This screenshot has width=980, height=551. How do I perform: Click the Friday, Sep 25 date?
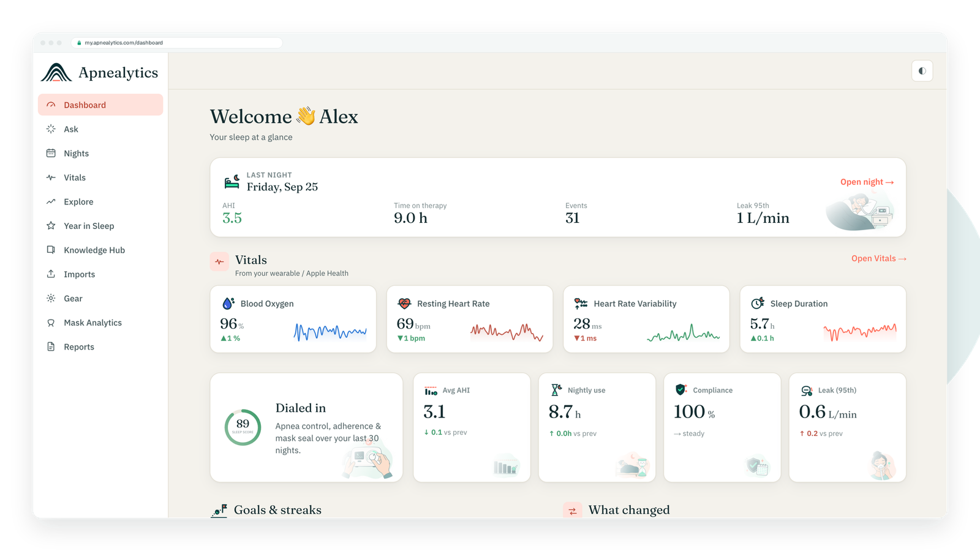(x=282, y=187)
